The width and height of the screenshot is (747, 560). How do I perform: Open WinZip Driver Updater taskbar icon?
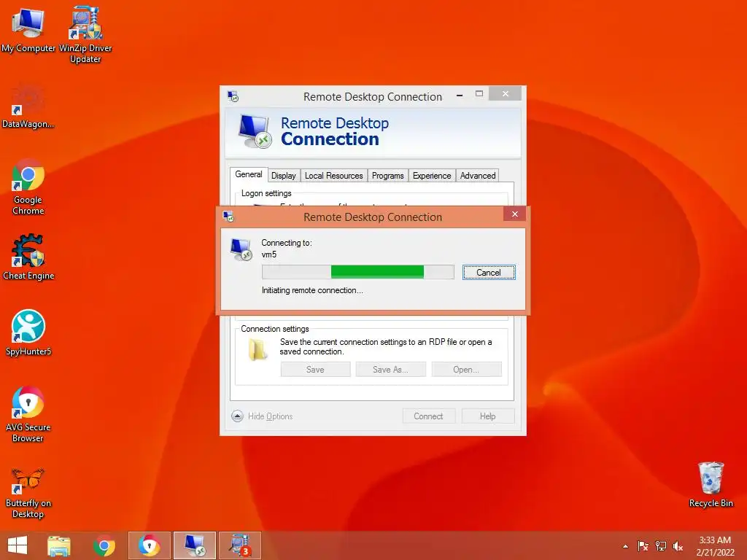click(240, 545)
